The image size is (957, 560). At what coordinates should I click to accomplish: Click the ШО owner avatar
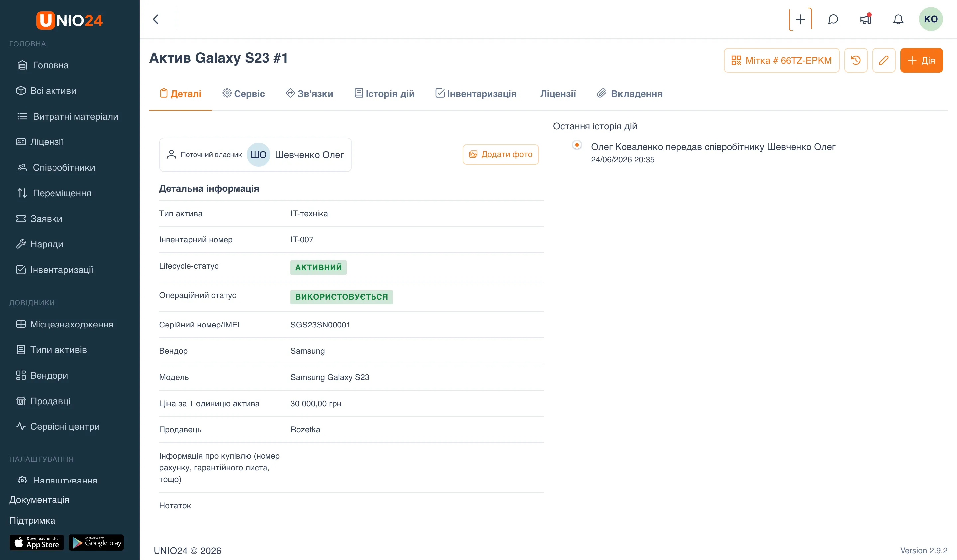point(258,155)
